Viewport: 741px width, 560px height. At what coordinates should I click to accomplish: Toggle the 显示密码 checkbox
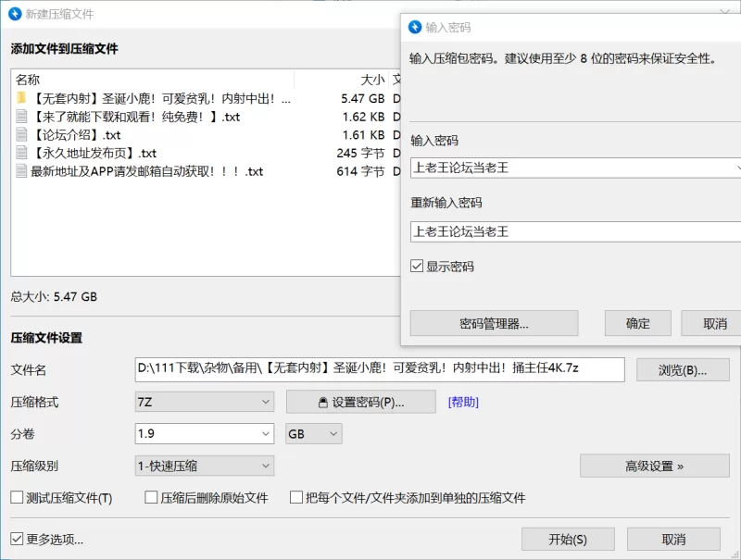(x=417, y=267)
